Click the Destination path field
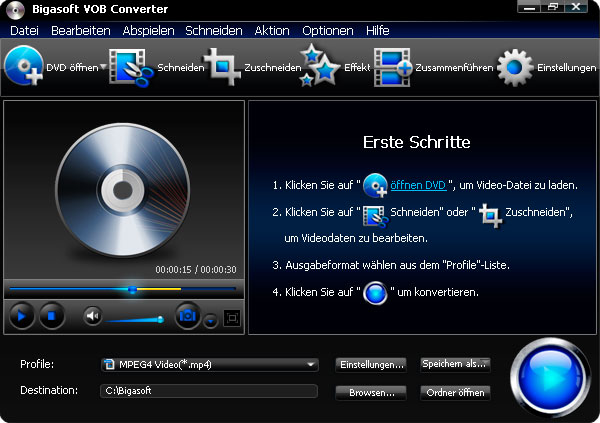This screenshot has height=423, width=600. [209, 391]
